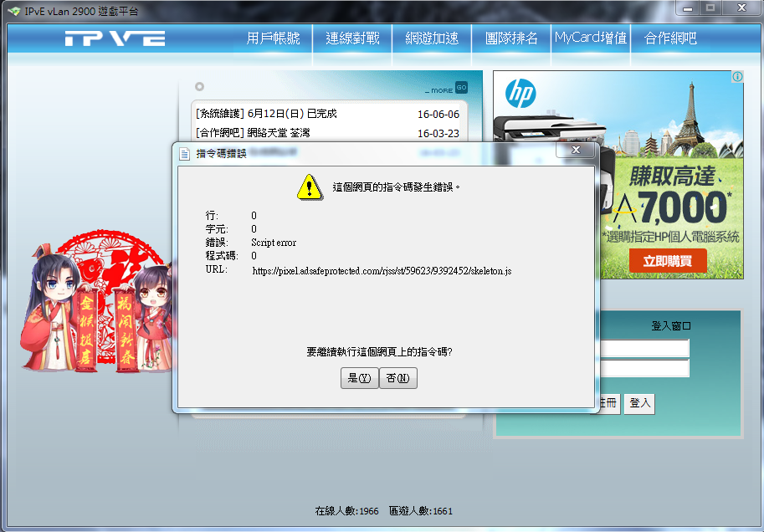Open the MORE news link
The image size is (764, 532).
pyautogui.click(x=439, y=90)
